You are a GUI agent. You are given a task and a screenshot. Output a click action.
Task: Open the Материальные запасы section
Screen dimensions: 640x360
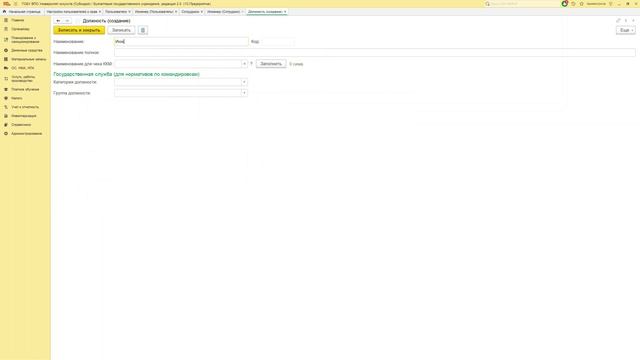point(29,59)
